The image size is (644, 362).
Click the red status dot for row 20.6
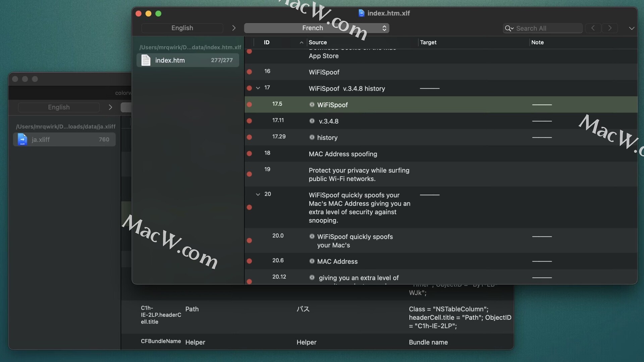click(x=249, y=261)
